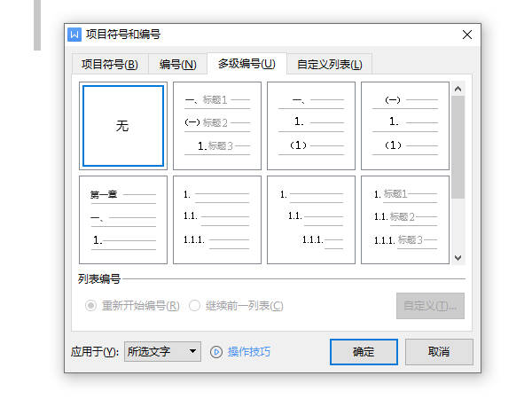The height and width of the screenshot is (399, 532).
Task: Switch to the 编号(N) tab
Action: [x=178, y=64]
